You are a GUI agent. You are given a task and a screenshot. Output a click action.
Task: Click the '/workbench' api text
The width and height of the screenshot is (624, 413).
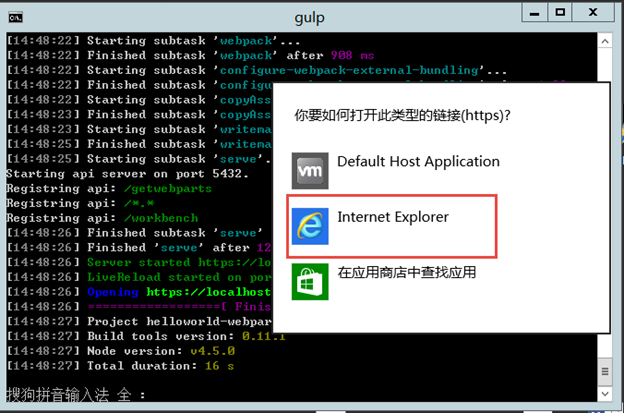(161, 218)
